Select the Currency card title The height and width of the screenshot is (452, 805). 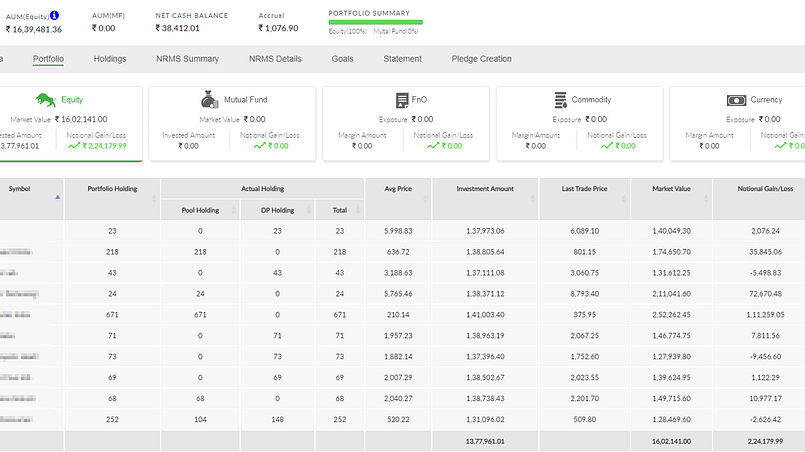pyautogui.click(x=766, y=100)
